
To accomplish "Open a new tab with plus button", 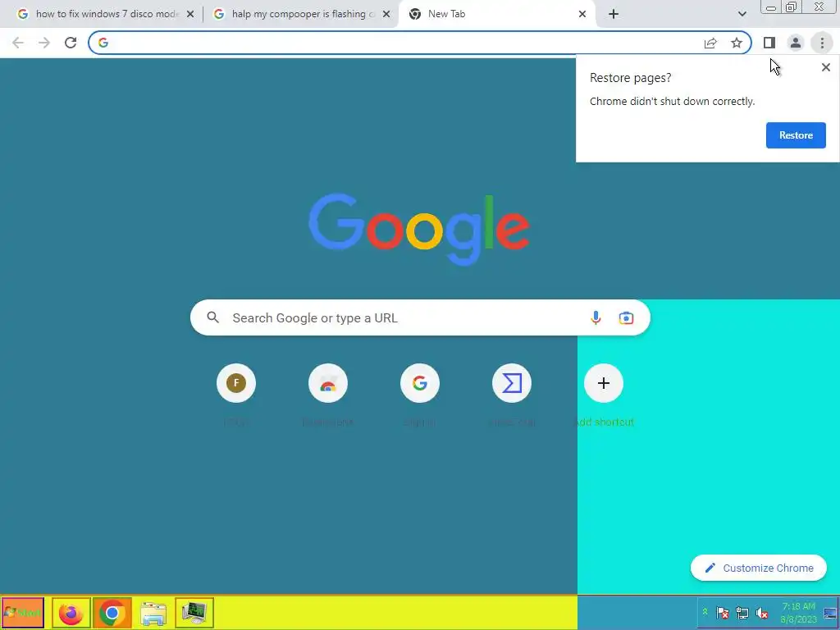I will coord(614,14).
